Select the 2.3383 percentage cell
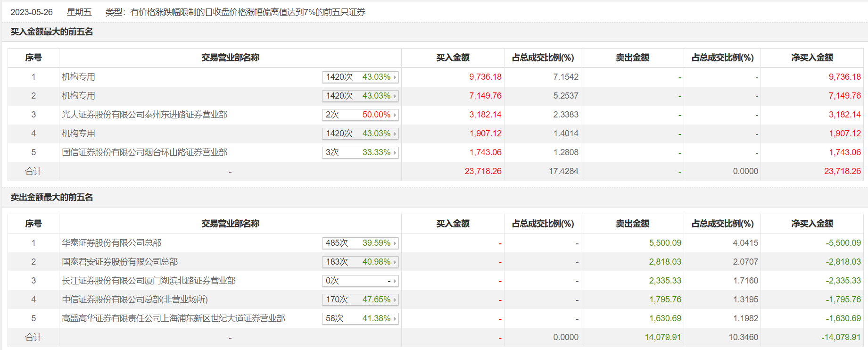This screenshot has height=350, width=868. click(x=566, y=115)
